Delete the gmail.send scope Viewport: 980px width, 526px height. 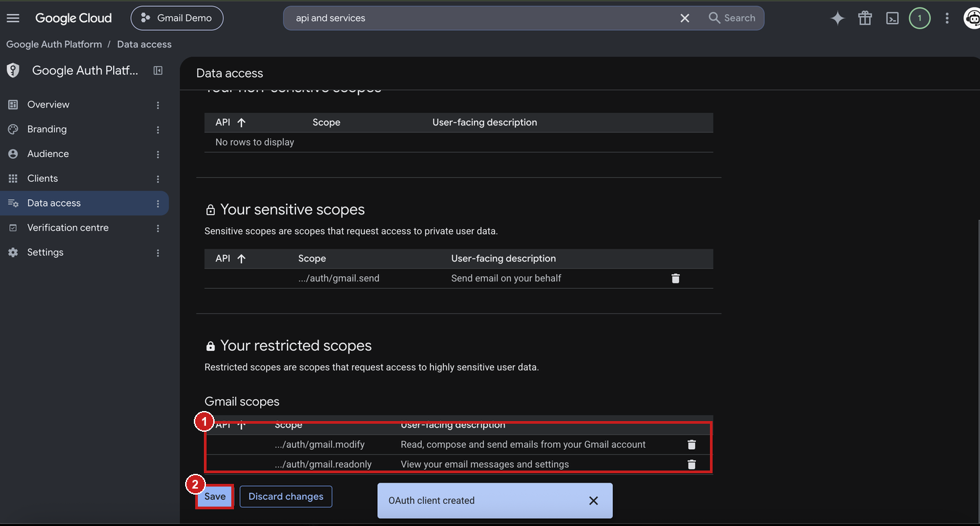(x=675, y=279)
